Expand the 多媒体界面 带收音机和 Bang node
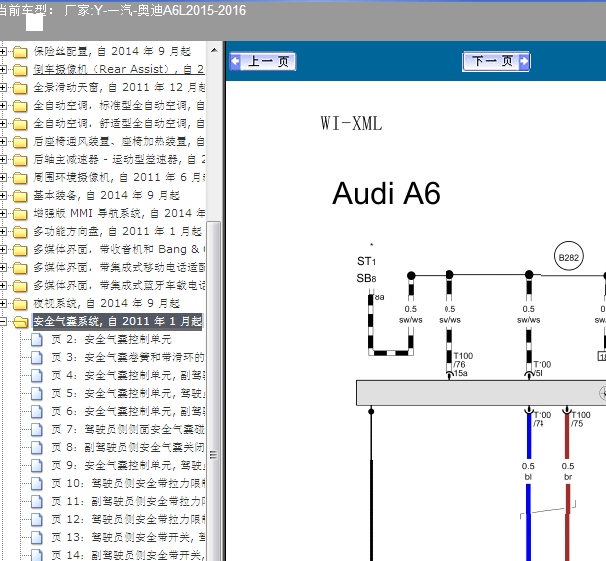Viewport: 606px width, 561px height. point(3,250)
